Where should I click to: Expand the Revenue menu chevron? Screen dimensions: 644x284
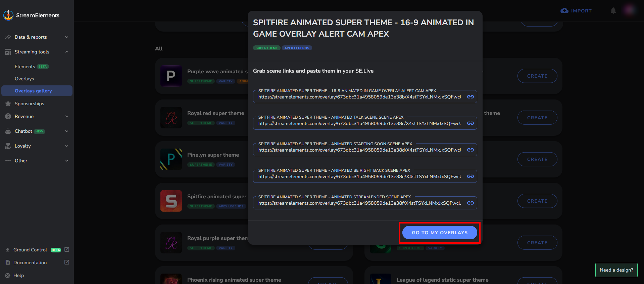coord(67,116)
